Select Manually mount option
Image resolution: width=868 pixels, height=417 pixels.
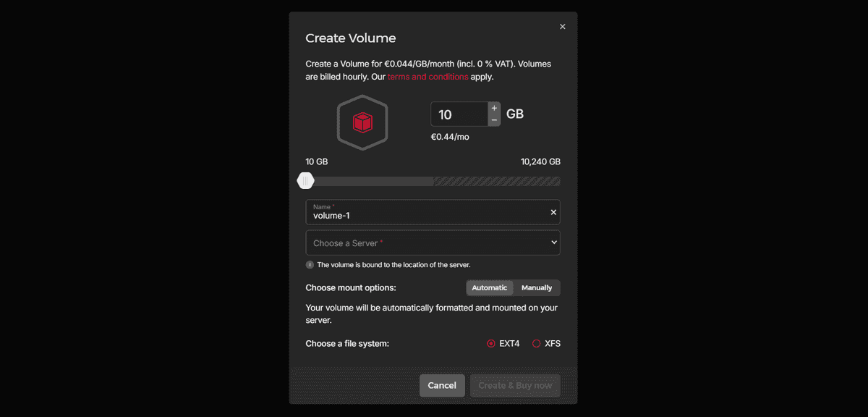pyautogui.click(x=537, y=288)
